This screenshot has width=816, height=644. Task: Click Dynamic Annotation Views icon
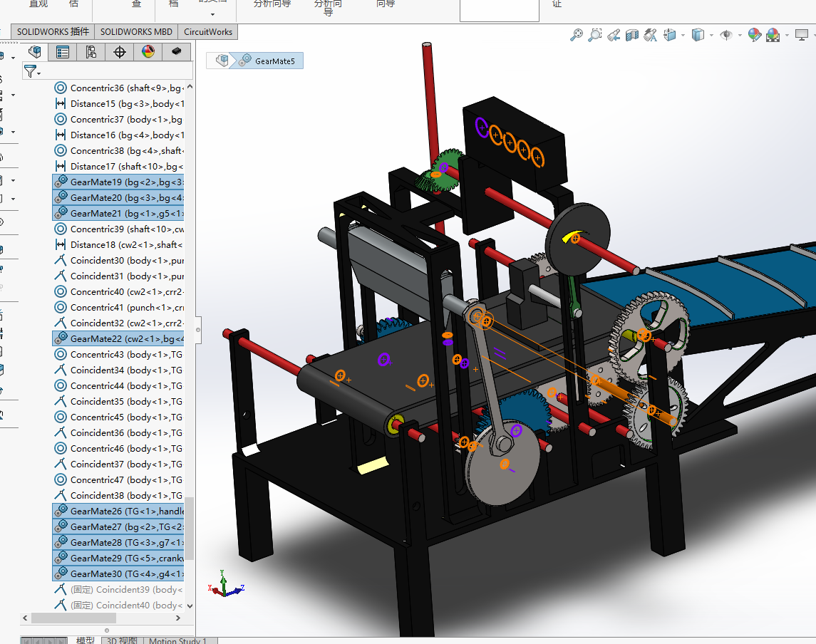click(x=651, y=35)
